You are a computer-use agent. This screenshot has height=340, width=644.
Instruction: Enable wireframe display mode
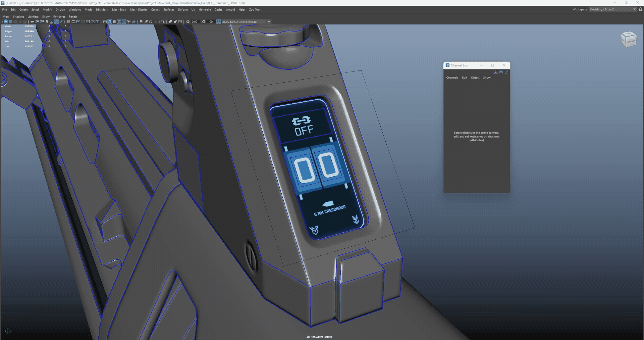pyautogui.click(x=105, y=21)
